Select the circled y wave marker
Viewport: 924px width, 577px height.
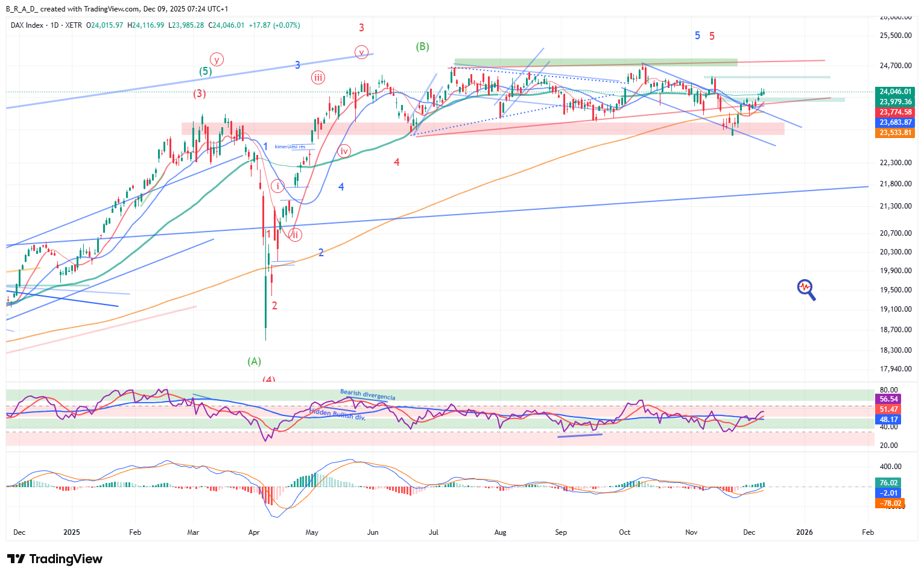coord(217,59)
